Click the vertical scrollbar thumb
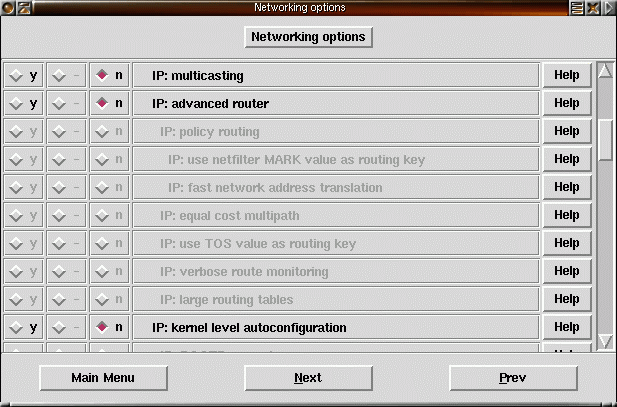 605,140
